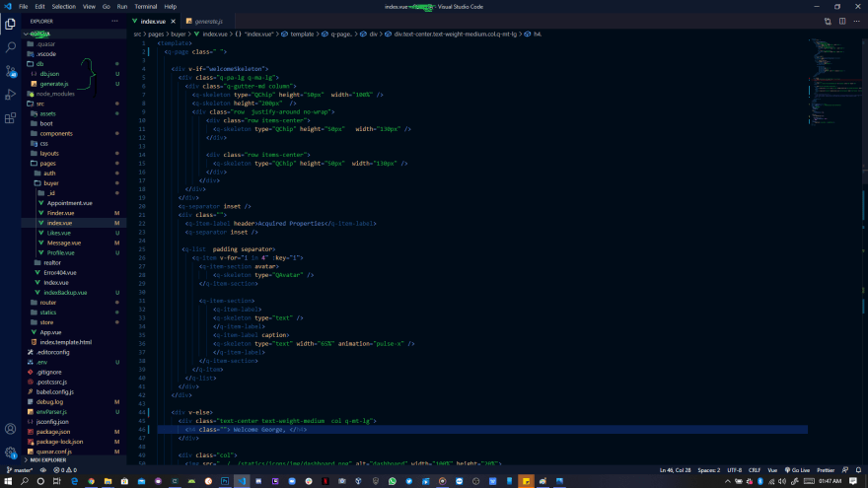868x488 pixels.
Task: Click the div breadcrumb text-center segment
Action: point(451,34)
